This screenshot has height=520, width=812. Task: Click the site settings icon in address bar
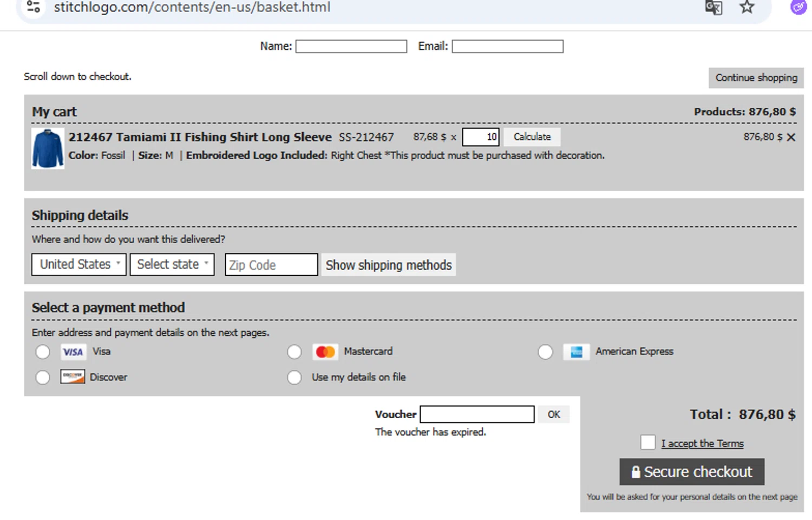[34, 7]
